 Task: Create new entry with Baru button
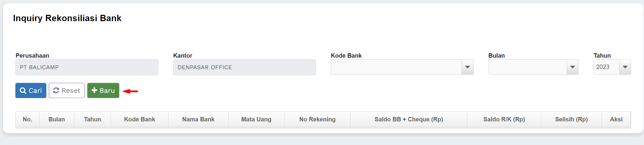pos(103,91)
